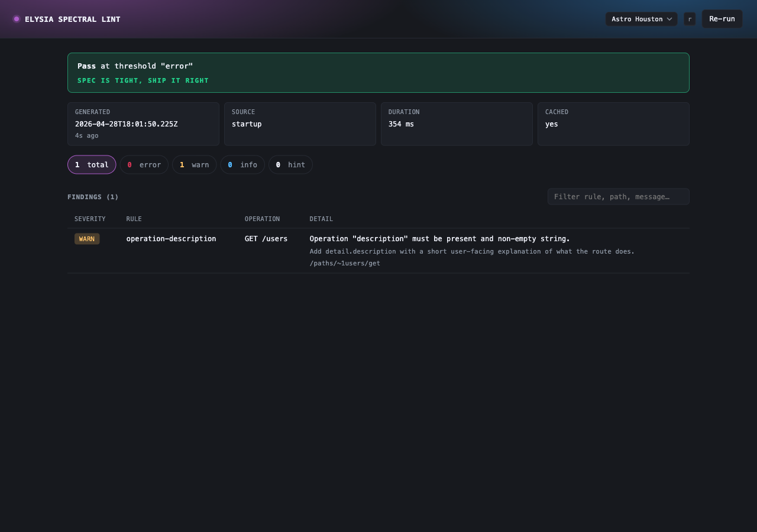
Task: Click the WARN severity badge
Action: click(x=87, y=239)
